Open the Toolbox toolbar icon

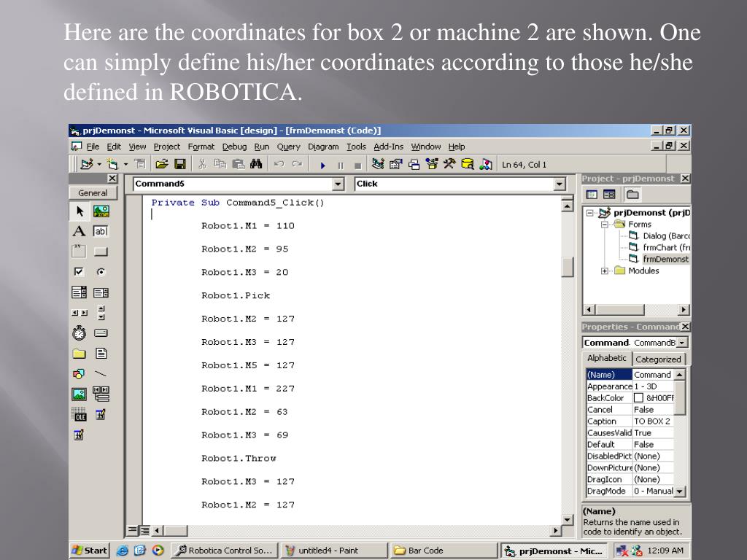coord(449,164)
